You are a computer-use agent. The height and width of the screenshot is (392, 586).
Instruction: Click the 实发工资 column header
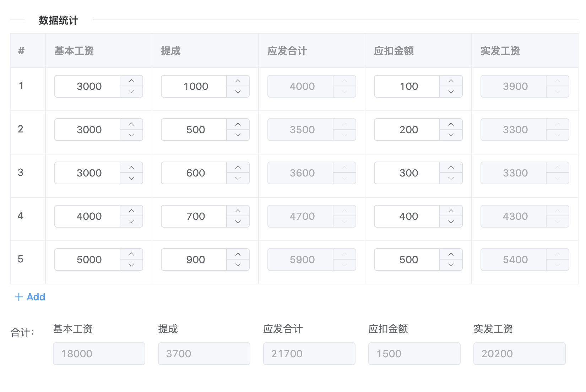pos(500,51)
